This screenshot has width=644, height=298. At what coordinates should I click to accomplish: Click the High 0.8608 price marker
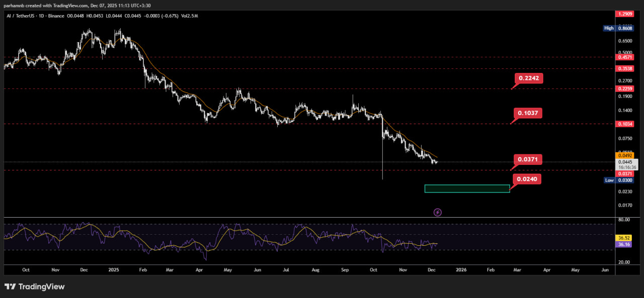pos(618,28)
